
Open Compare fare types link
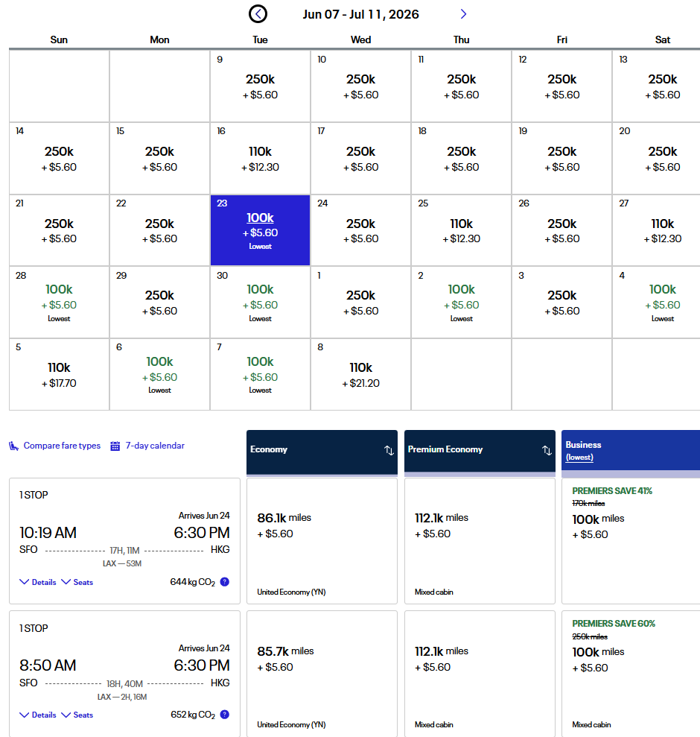tap(62, 446)
